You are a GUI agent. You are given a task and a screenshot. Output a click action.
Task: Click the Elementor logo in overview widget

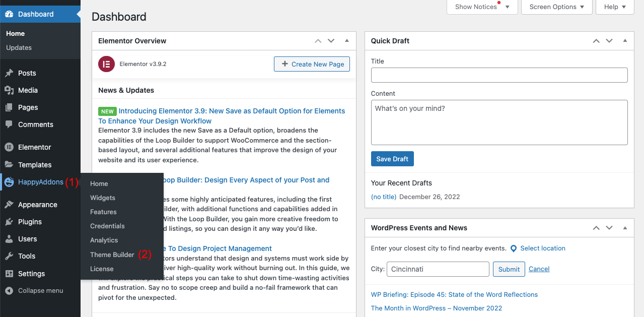click(106, 64)
